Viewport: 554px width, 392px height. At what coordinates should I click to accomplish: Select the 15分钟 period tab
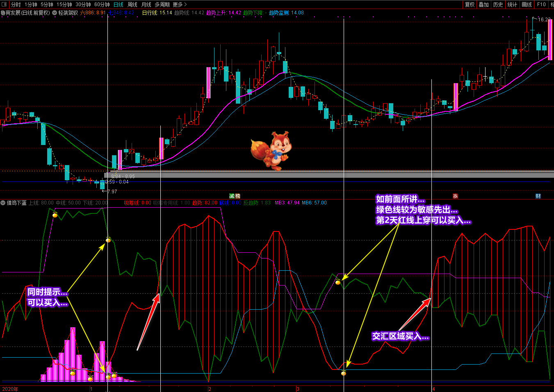[64, 5]
